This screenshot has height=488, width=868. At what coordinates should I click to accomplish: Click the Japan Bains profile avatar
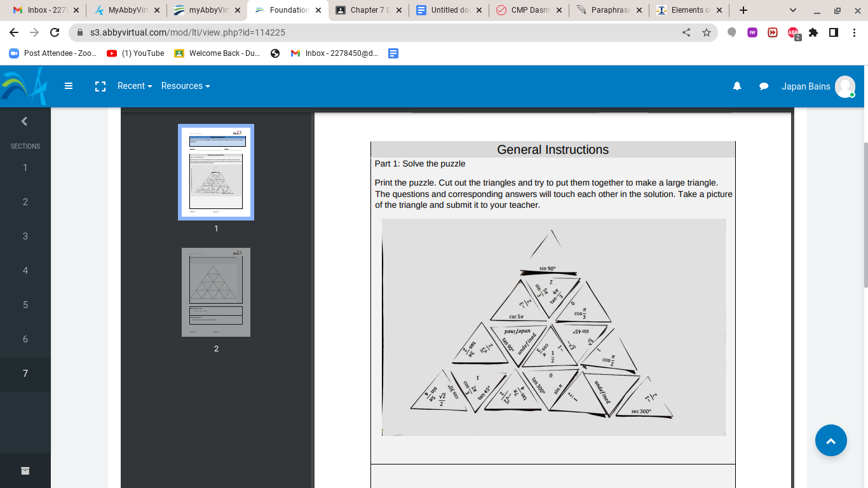pyautogui.click(x=845, y=86)
